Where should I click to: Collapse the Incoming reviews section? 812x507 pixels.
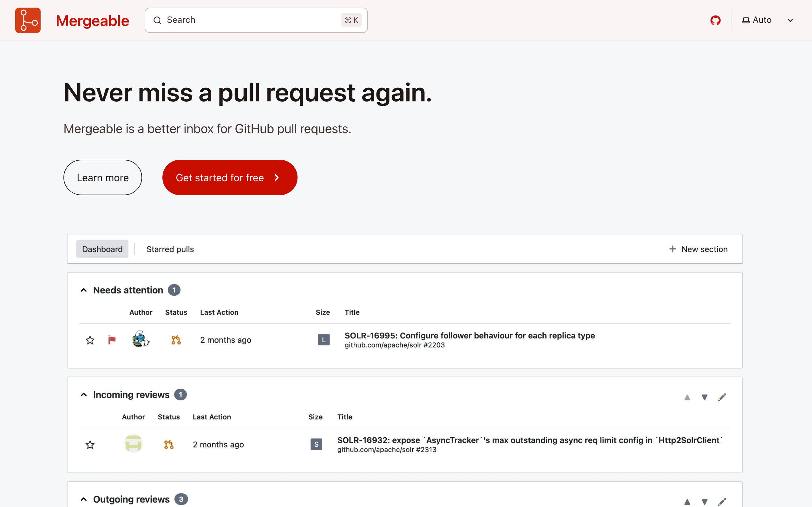(x=84, y=395)
